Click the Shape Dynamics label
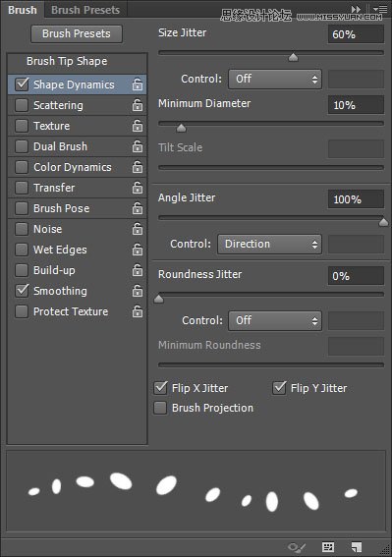This screenshot has width=392, height=557. pyautogui.click(x=74, y=84)
